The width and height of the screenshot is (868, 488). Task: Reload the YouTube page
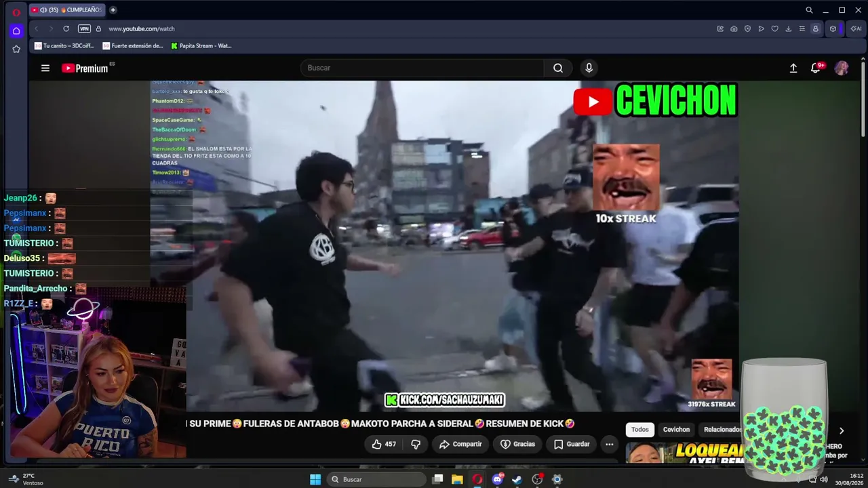(x=66, y=28)
